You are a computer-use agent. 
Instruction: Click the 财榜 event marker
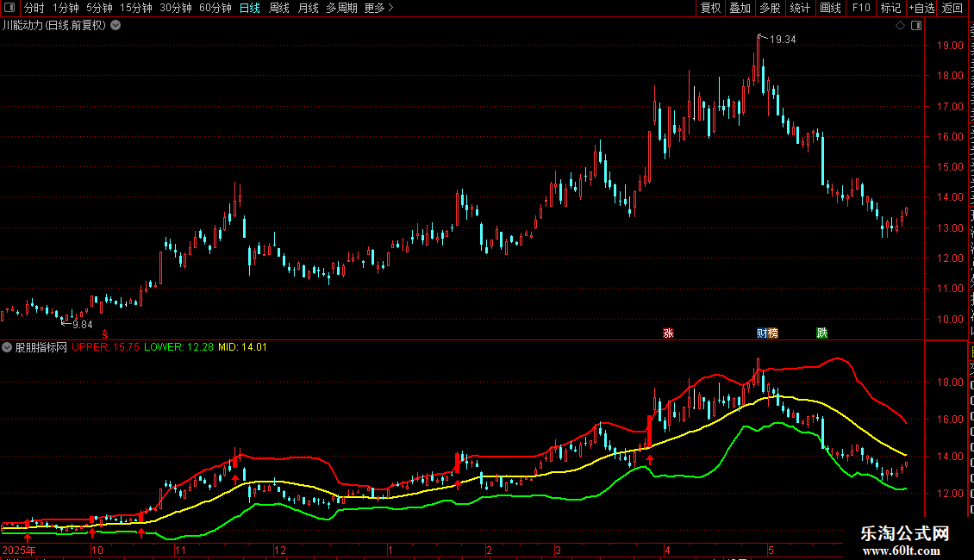tap(768, 333)
